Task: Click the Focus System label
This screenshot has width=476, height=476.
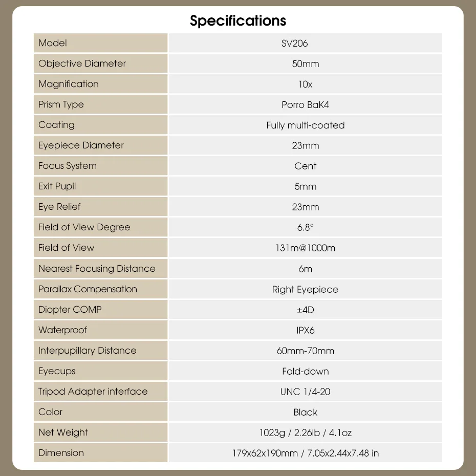Action: click(x=68, y=166)
